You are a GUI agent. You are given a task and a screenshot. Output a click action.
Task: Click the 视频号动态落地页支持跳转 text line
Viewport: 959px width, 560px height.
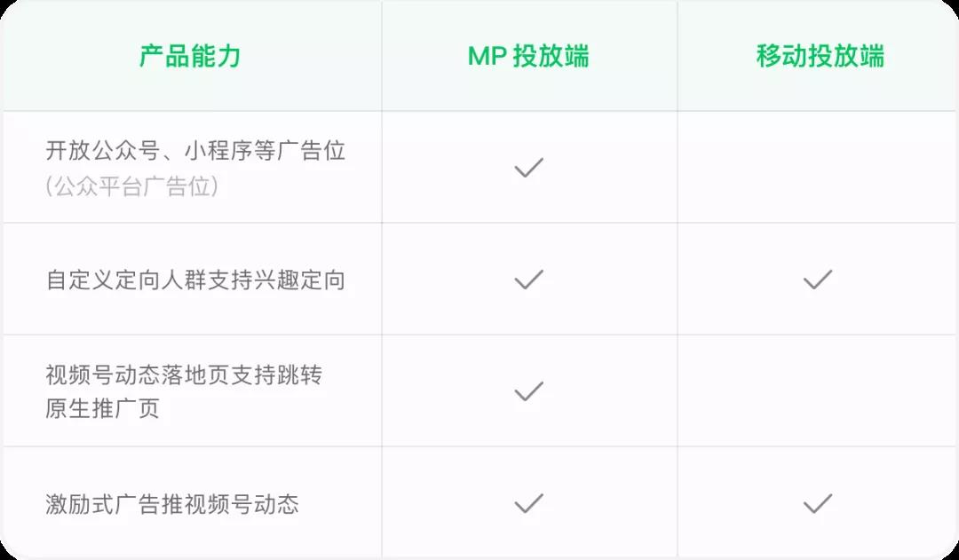tap(184, 375)
